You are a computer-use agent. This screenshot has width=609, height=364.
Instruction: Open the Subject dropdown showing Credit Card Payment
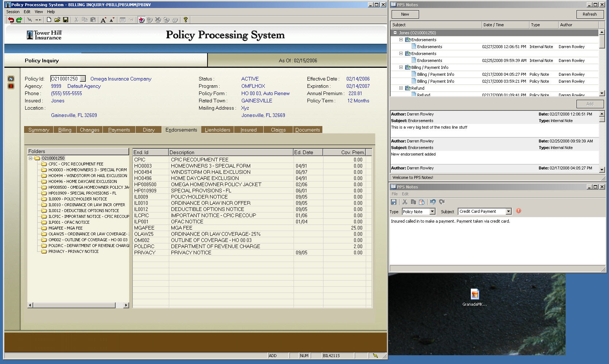(508, 211)
